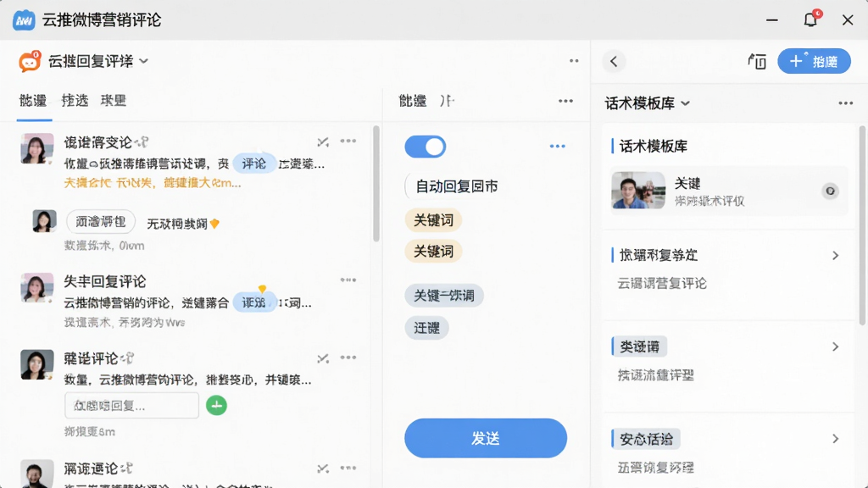This screenshot has width=868, height=488.
Task: Click the round gray icon on the 关键 template card
Action: click(830, 191)
